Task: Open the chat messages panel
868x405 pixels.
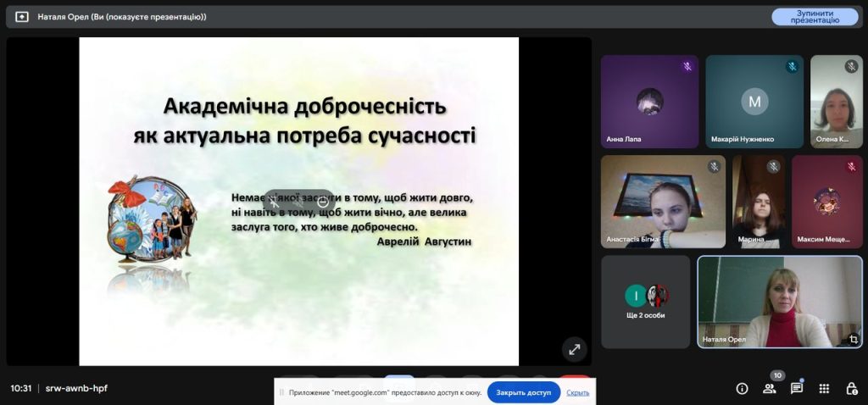Action: [797, 388]
